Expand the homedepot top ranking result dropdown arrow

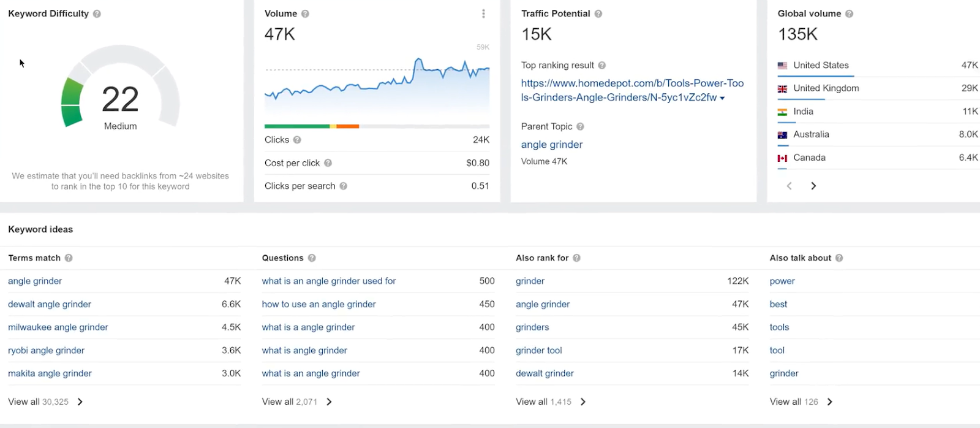coord(722,98)
